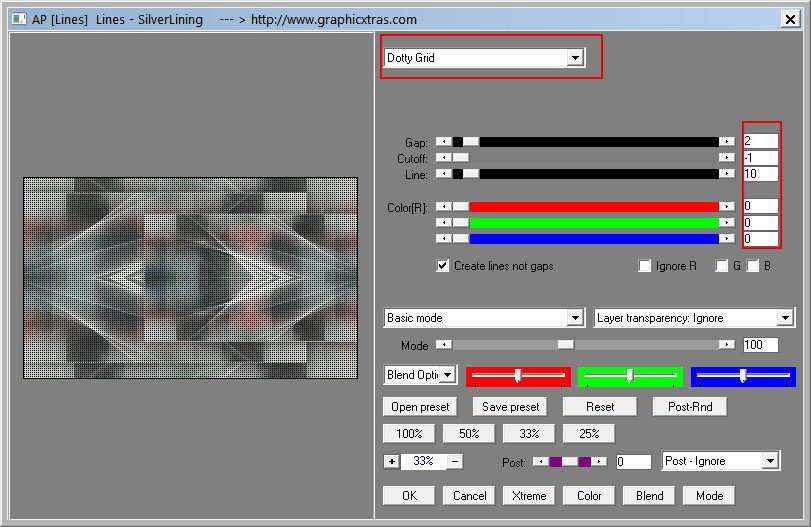Expand the Basic mode dropdown
The image size is (811, 527).
(574, 318)
